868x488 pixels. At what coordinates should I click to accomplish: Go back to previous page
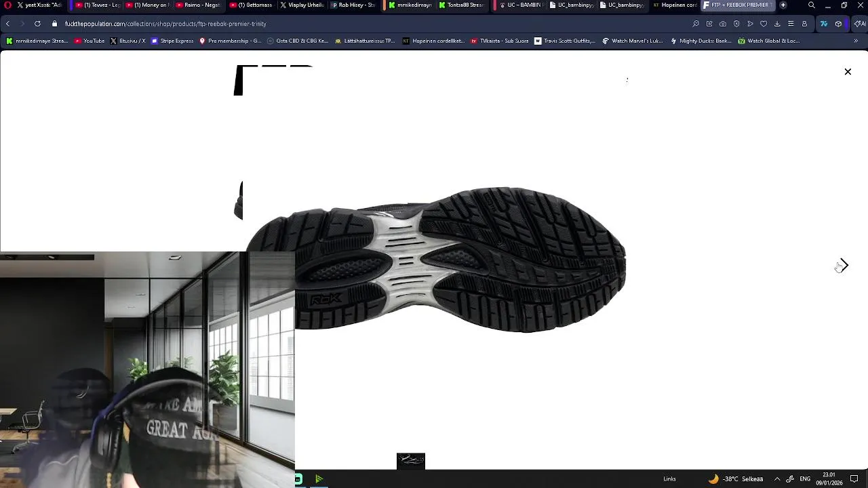coord(7,24)
